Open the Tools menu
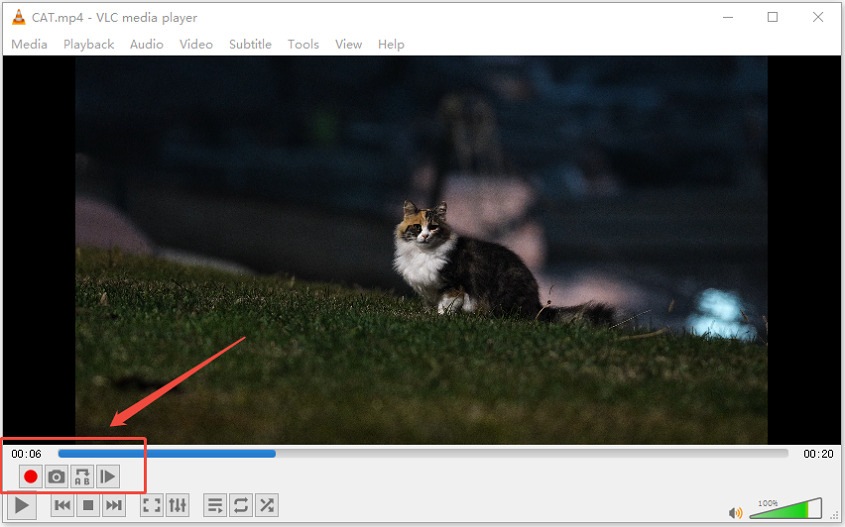This screenshot has height=527, width=845. click(x=303, y=44)
